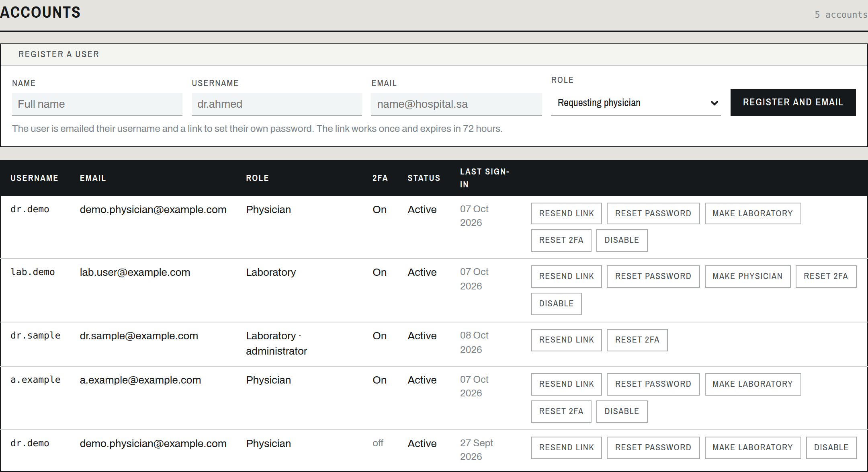Image resolution: width=868 pixels, height=472 pixels.
Task: Click the 2FA off value for dr.demo
Action: tap(378, 443)
